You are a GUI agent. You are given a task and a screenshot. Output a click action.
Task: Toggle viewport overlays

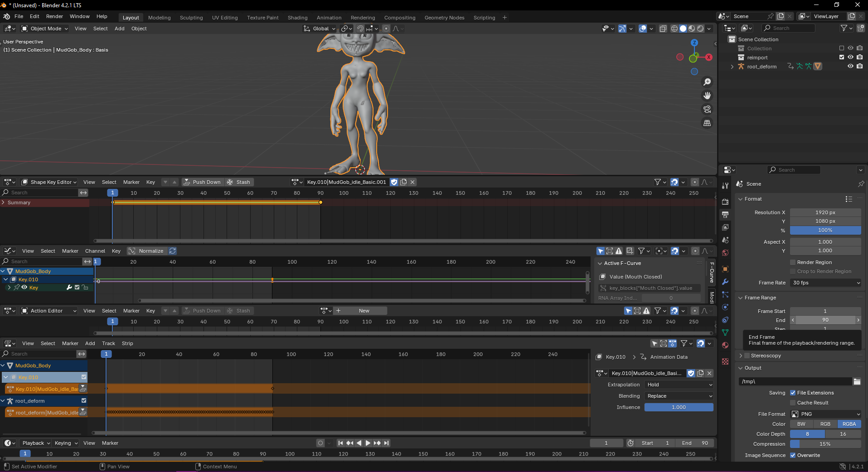click(x=643, y=29)
